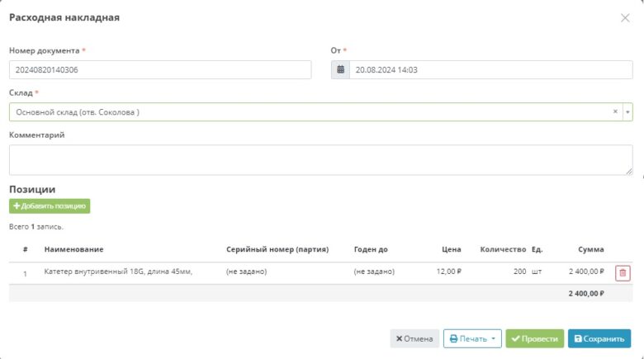644x359 pixels.
Task: Click the Сумма column header
Action: 591,249
